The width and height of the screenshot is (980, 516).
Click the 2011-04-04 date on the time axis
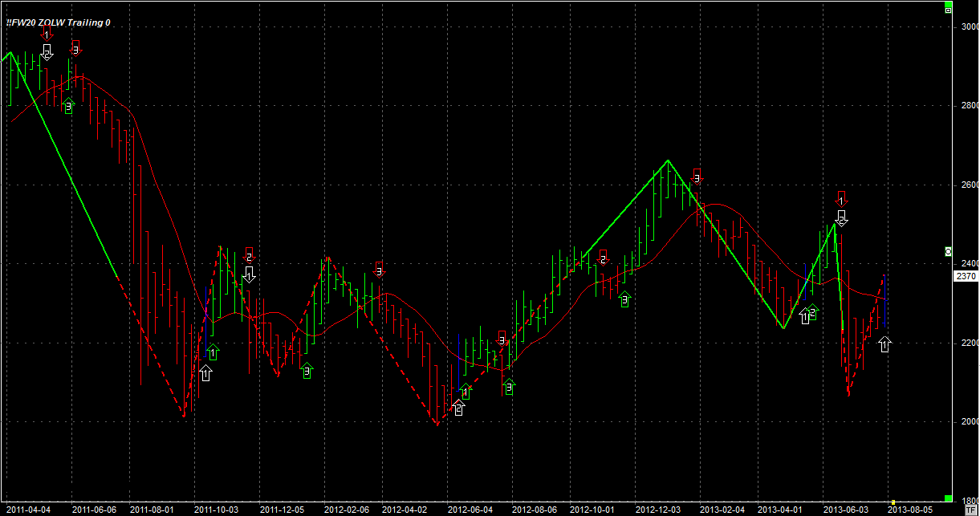[x=26, y=510]
